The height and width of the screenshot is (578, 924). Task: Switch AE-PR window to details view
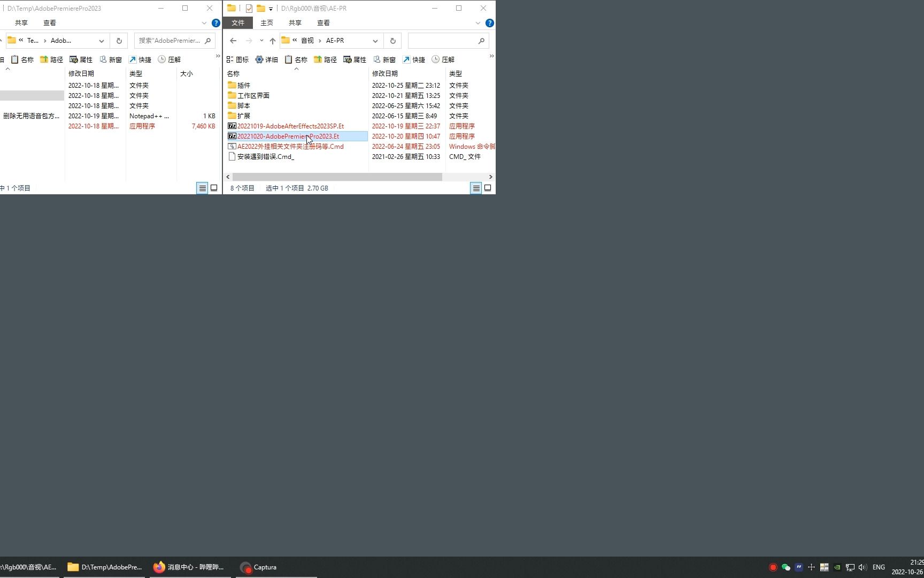tap(476, 188)
